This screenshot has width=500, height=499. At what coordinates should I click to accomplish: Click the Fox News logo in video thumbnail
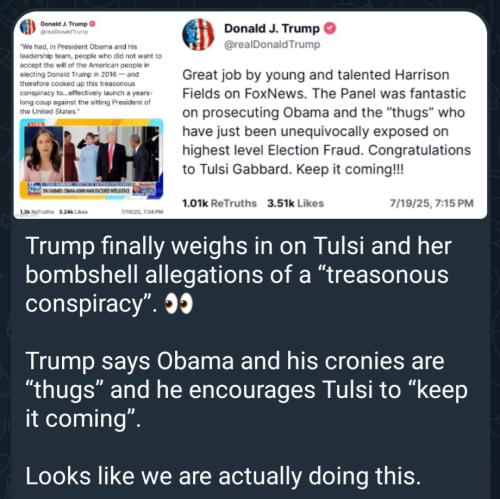pyautogui.click(x=34, y=188)
